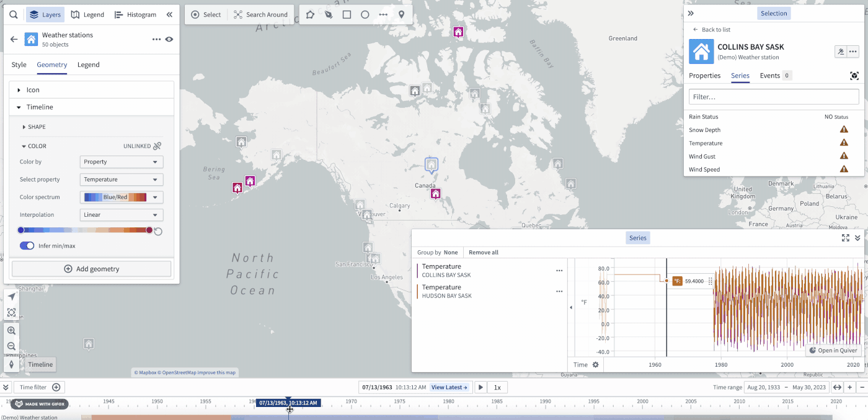Image resolution: width=868 pixels, height=420 pixels.
Task: Click Open in Quiver button
Action: [833, 351]
